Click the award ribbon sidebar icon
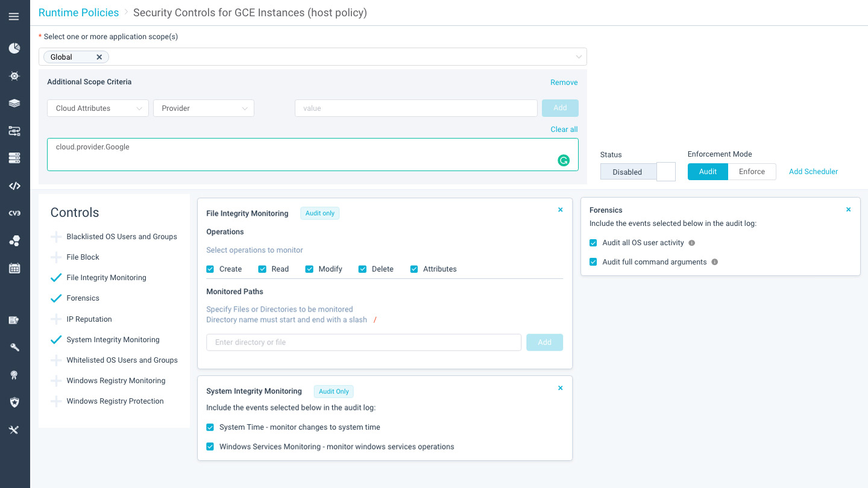 [14, 375]
